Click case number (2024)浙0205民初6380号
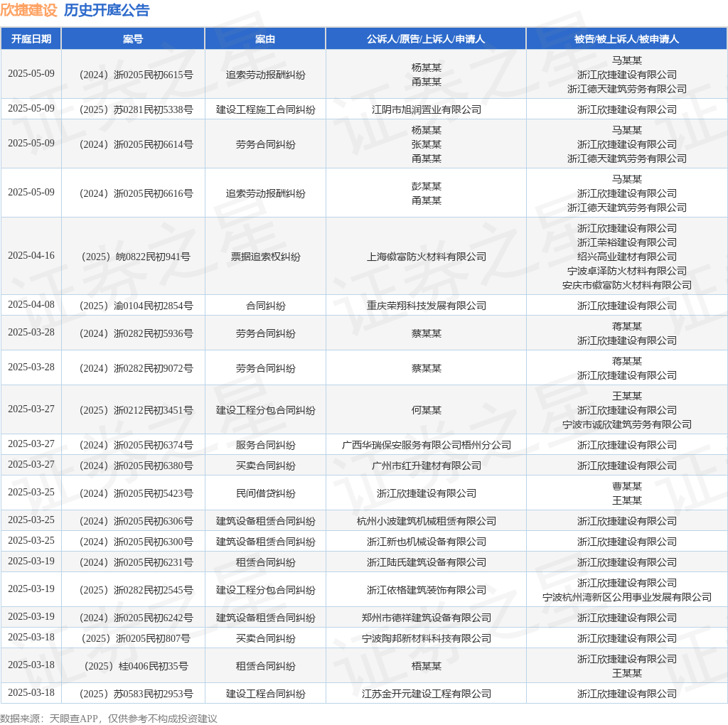This screenshot has width=728, height=725. 136,466
